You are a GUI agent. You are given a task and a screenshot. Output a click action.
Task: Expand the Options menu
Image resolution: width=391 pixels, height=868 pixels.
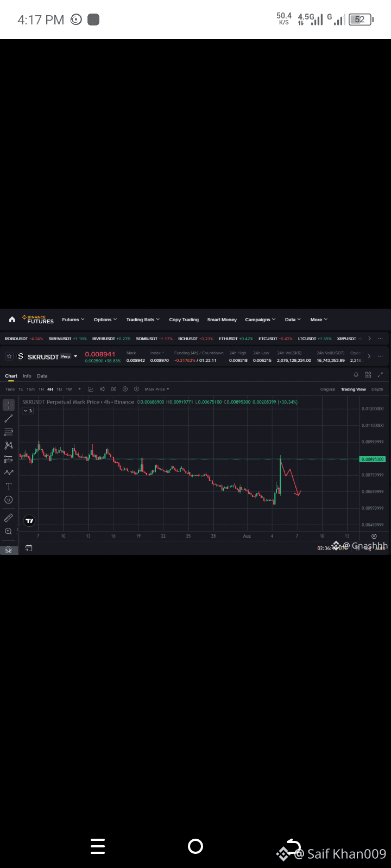pos(105,320)
